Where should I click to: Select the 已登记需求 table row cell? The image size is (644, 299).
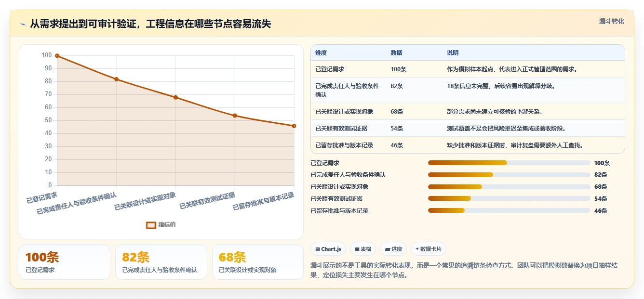pyautogui.click(x=330, y=69)
